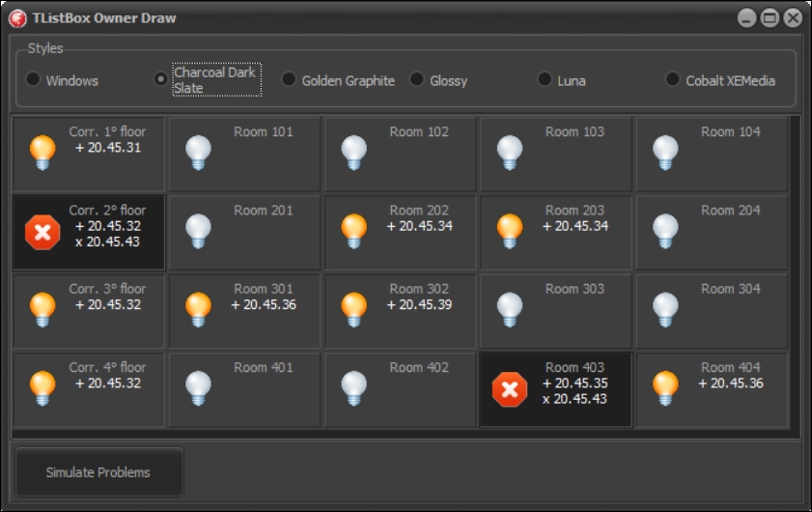The image size is (812, 512).
Task: Click the unlit bulb icon in Room 201
Action: coord(198,231)
